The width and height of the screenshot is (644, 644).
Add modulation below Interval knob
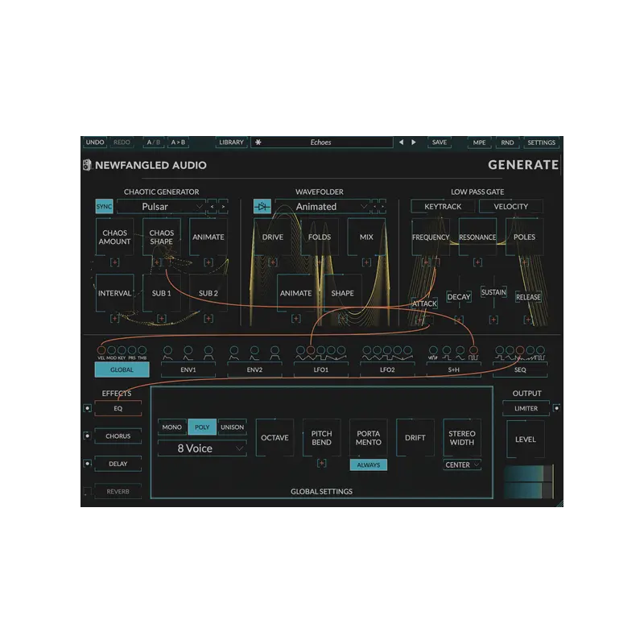(x=114, y=318)
